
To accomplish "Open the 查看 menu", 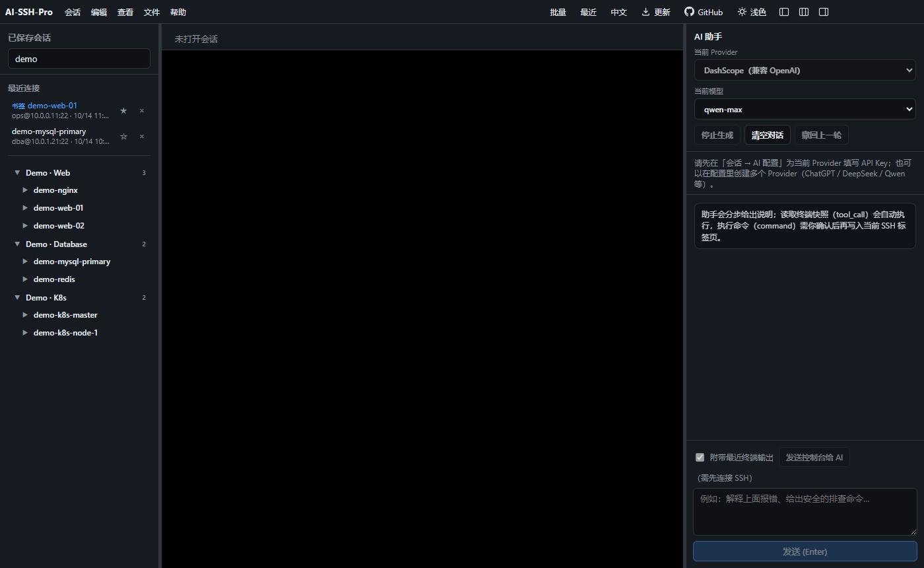I will (x=125, y=12).
